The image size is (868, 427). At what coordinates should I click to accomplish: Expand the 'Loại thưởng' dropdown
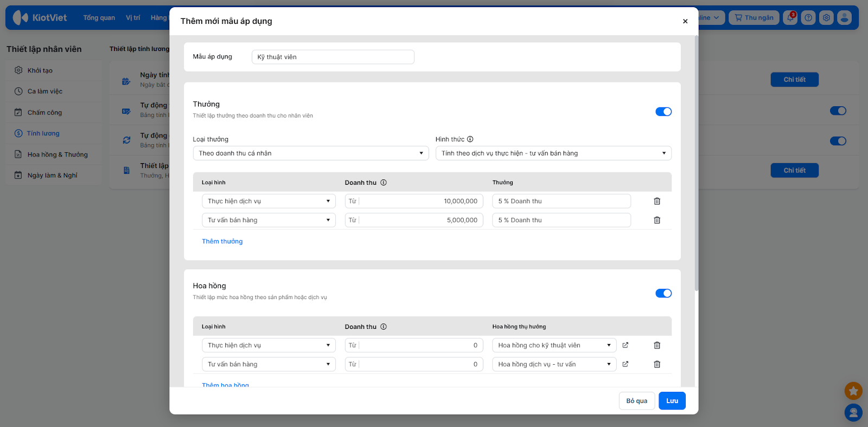tap(311, 153)
